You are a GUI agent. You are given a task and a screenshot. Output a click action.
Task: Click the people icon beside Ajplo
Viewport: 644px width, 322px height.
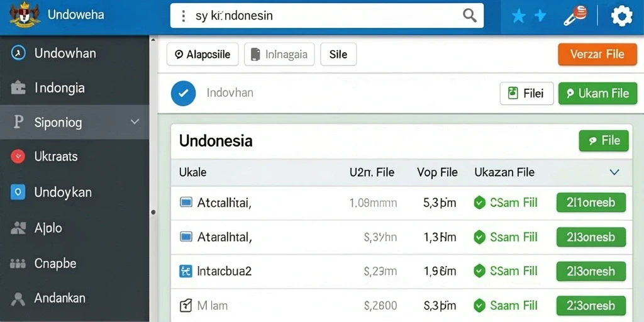click(18, 228)
